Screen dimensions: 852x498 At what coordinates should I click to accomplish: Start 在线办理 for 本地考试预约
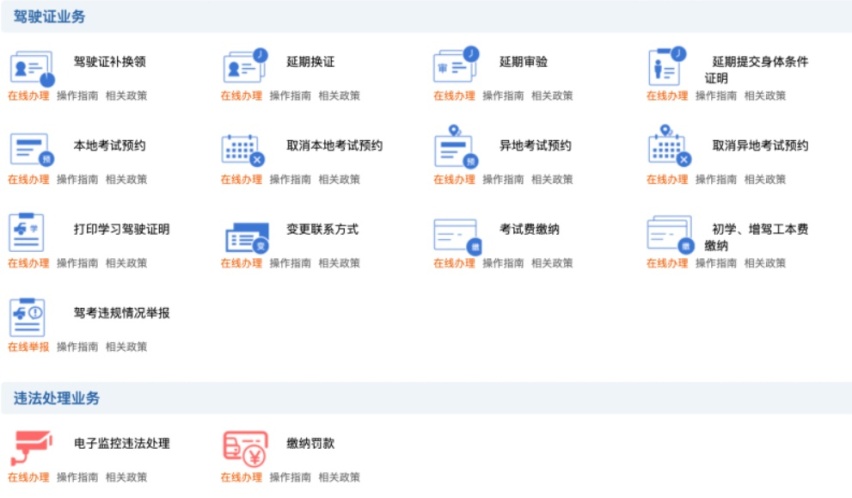28,179
